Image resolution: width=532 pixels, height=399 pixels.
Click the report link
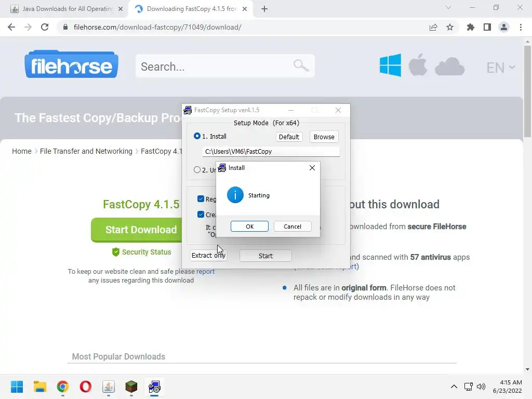205,271
